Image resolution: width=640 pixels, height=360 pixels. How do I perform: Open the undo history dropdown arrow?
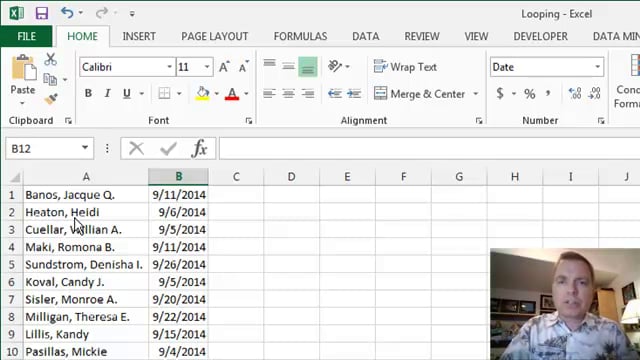tap(81, 13)
